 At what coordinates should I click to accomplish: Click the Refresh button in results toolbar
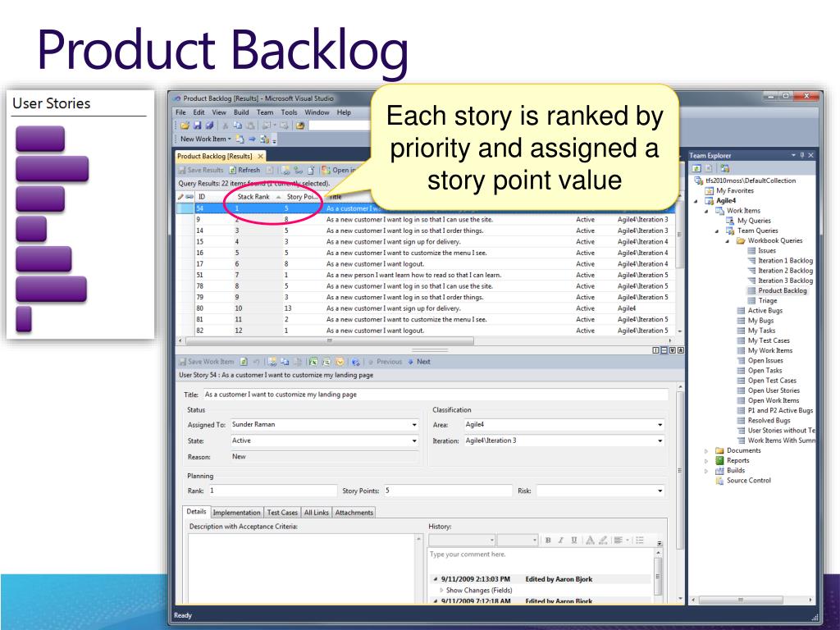click(244, 170)
